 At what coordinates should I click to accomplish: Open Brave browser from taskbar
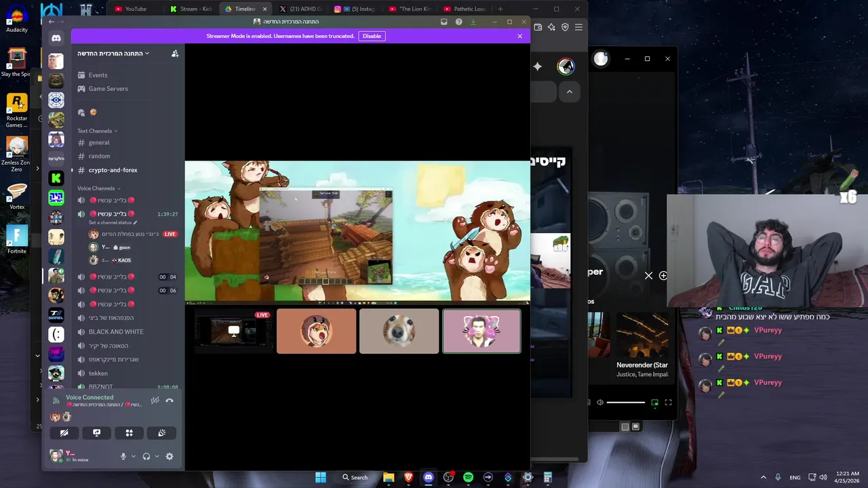pos(408,477)
